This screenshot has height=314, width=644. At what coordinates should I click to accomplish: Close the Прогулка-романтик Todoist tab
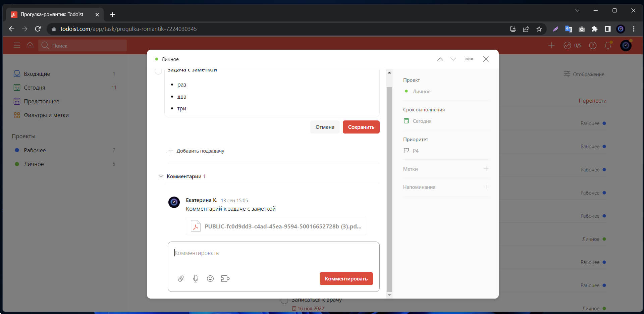pyautogui.click(x=97, y=14)
